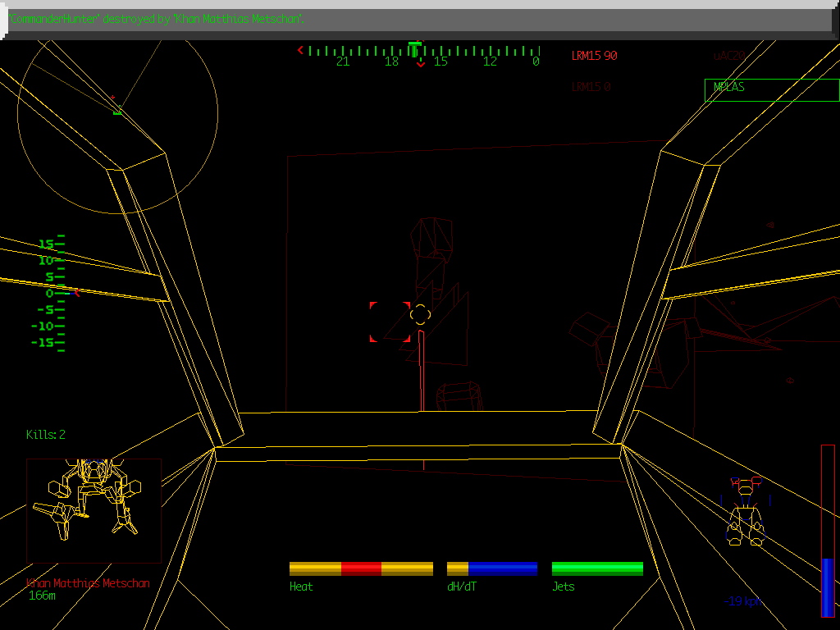The image size is (840, 630).
Task: Click the red target lock bracket
Action: [x=389, y=322]
